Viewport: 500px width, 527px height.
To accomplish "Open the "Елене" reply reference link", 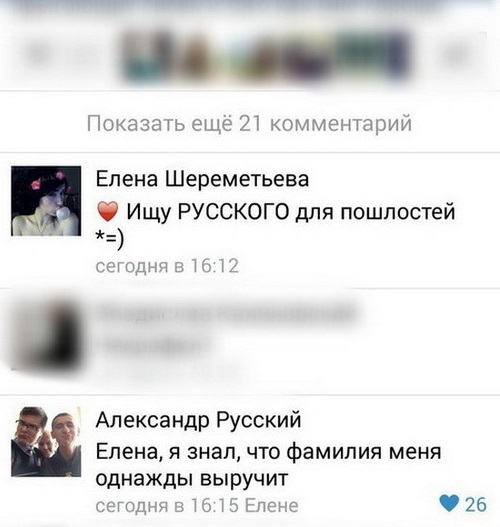I will [272, 505].
